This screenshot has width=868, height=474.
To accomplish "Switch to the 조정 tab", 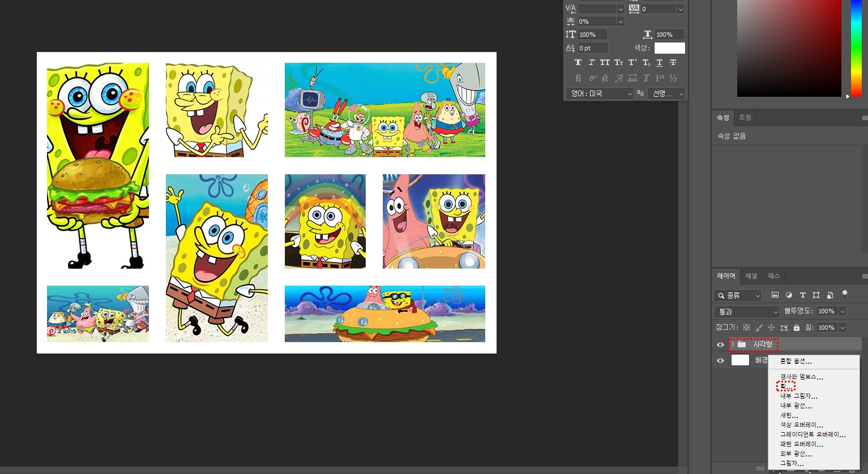I will click(x=745, y=118).
